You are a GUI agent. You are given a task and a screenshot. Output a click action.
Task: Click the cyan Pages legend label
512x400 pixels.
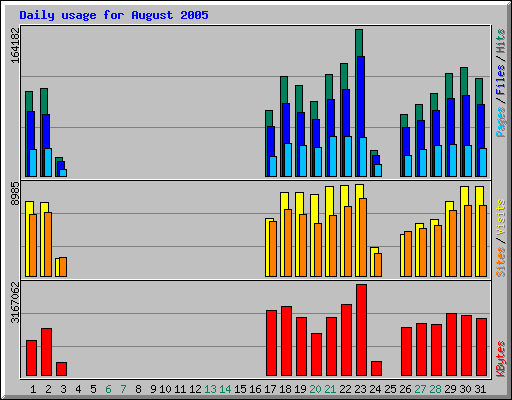point(501,122)
